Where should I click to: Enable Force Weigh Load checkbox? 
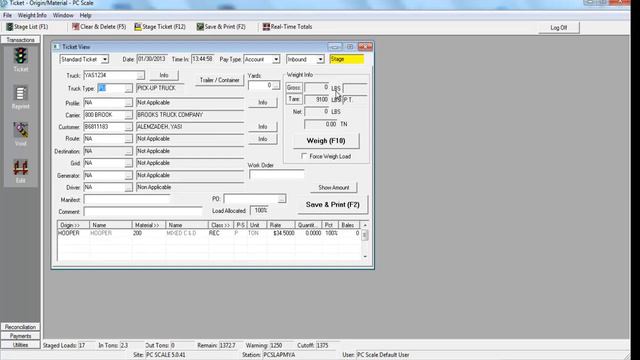click(304, 156)
